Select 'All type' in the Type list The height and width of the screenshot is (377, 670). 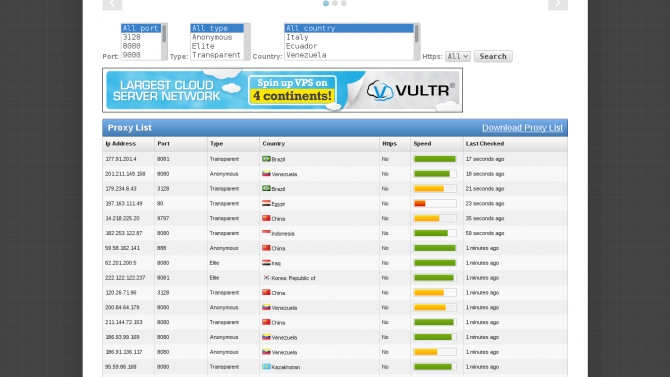click(x=217, y=28)
